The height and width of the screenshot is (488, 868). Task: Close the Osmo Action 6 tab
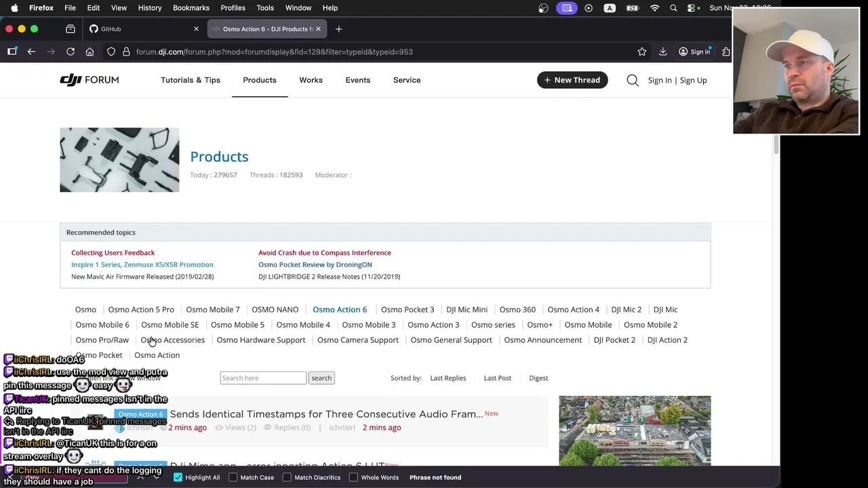318,29
